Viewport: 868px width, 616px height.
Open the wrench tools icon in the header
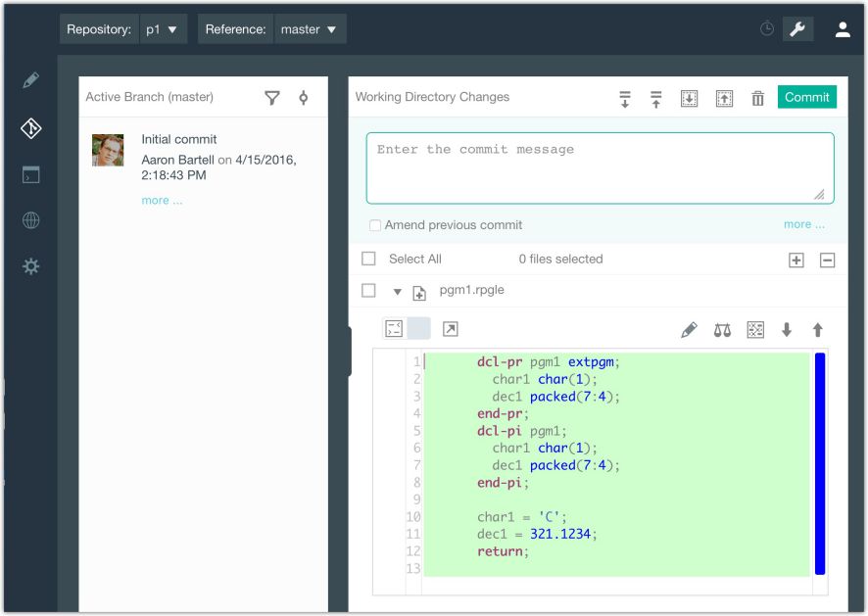click(797, 28)
